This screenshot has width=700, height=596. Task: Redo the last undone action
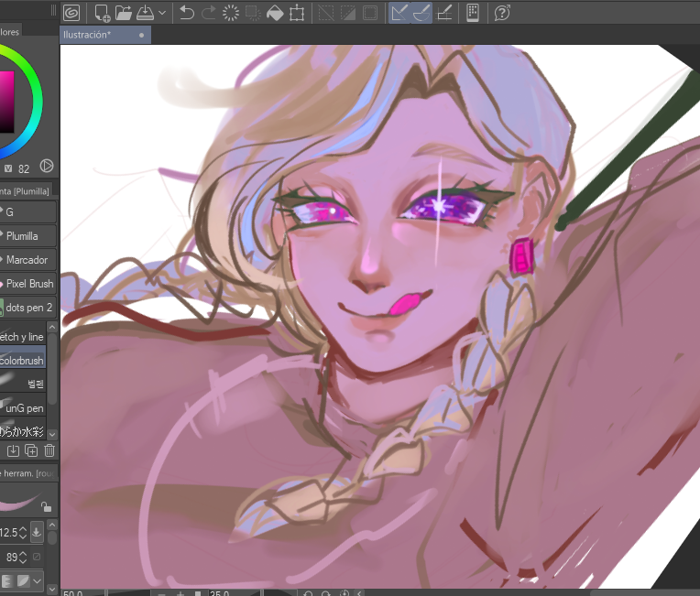(x=208, y=13)
